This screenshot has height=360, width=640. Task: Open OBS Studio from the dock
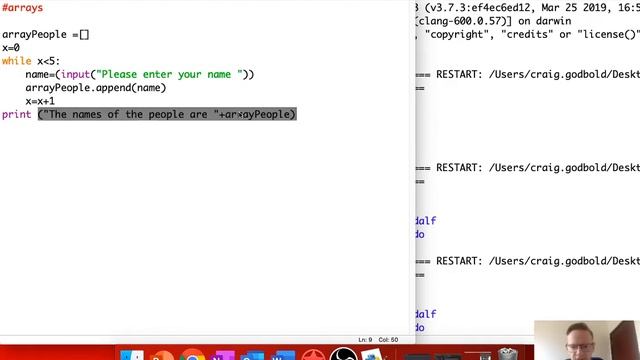[x=343, y=354]
